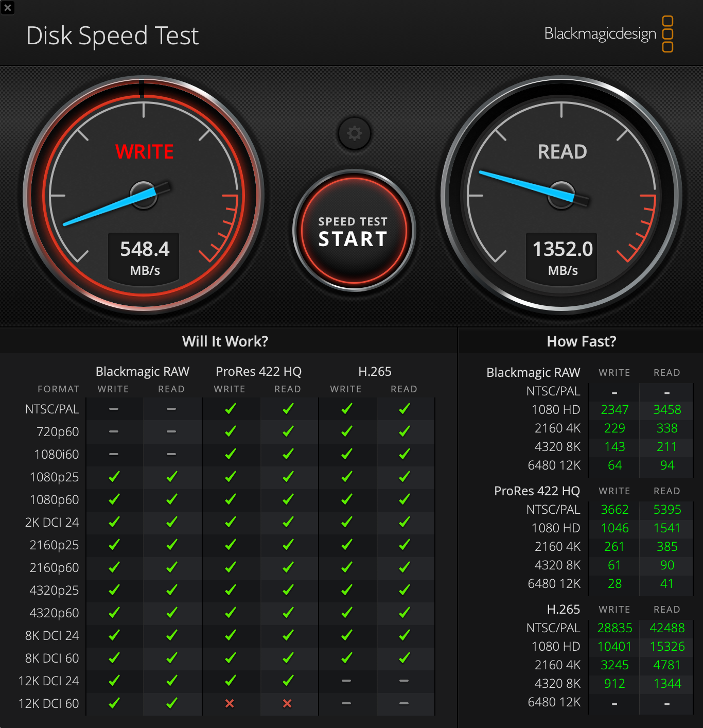Click the ProRes 422 HQ 1080 HD read value 1541
The height and width of the screenshot is (728, 703).
pos(667,528)
